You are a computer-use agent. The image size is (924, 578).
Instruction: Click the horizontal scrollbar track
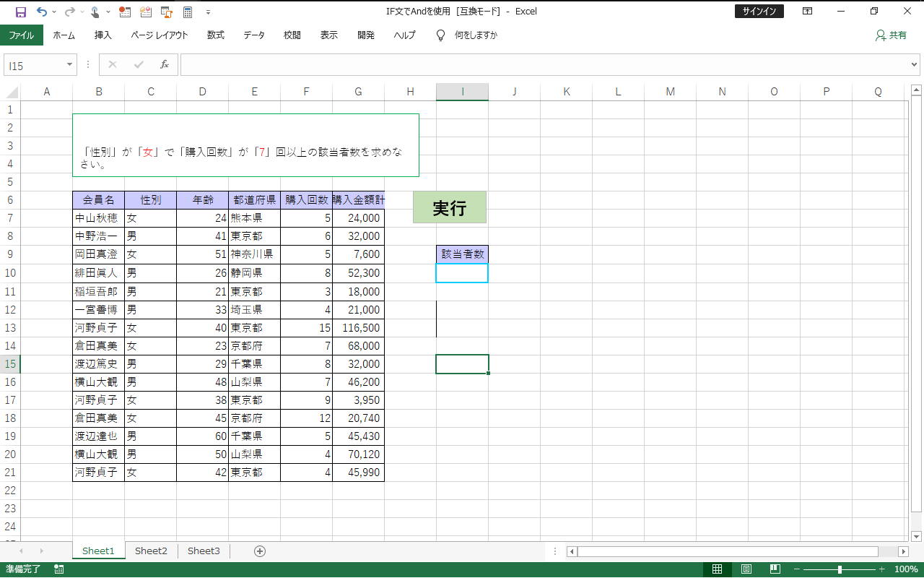tap(736, 551)
